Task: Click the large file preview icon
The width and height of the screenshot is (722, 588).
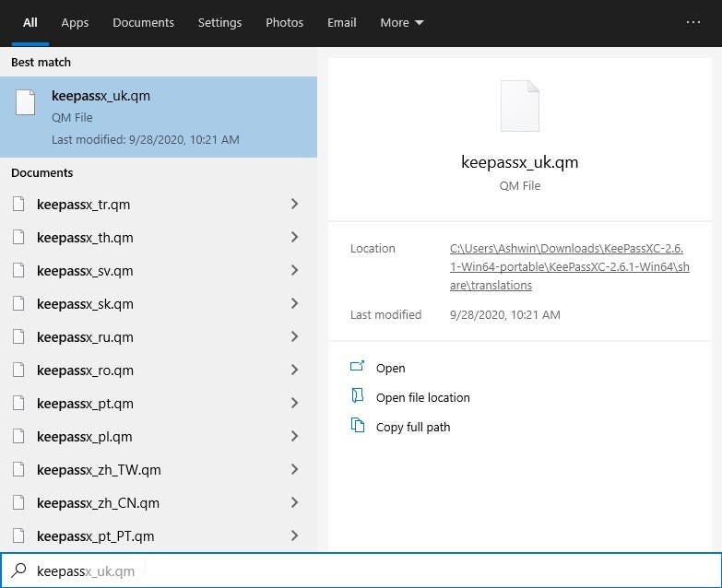Action: 519,106
